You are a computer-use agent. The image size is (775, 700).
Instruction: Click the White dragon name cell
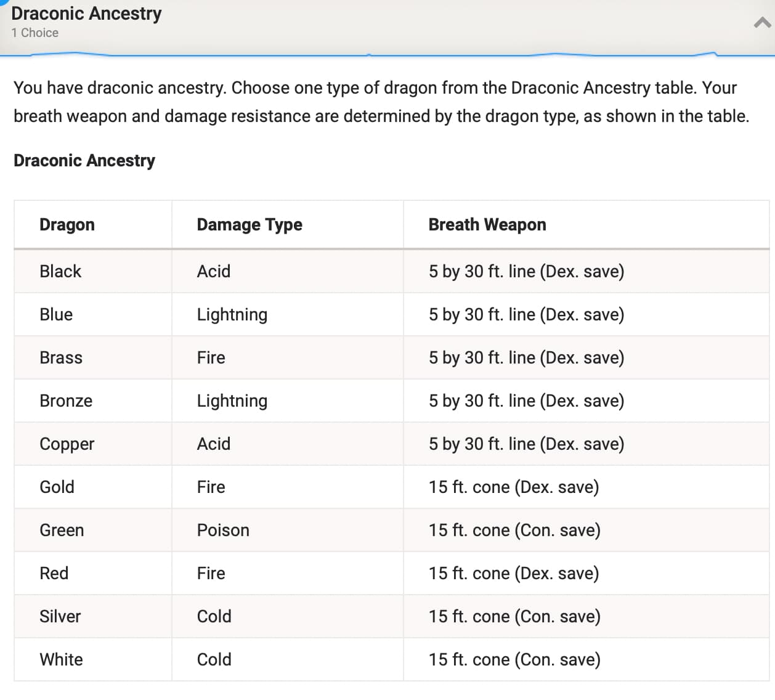[93, 659]
